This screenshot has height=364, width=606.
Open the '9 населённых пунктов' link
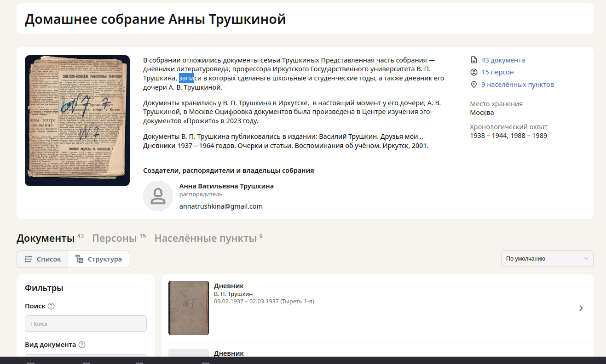click(517, 85)
